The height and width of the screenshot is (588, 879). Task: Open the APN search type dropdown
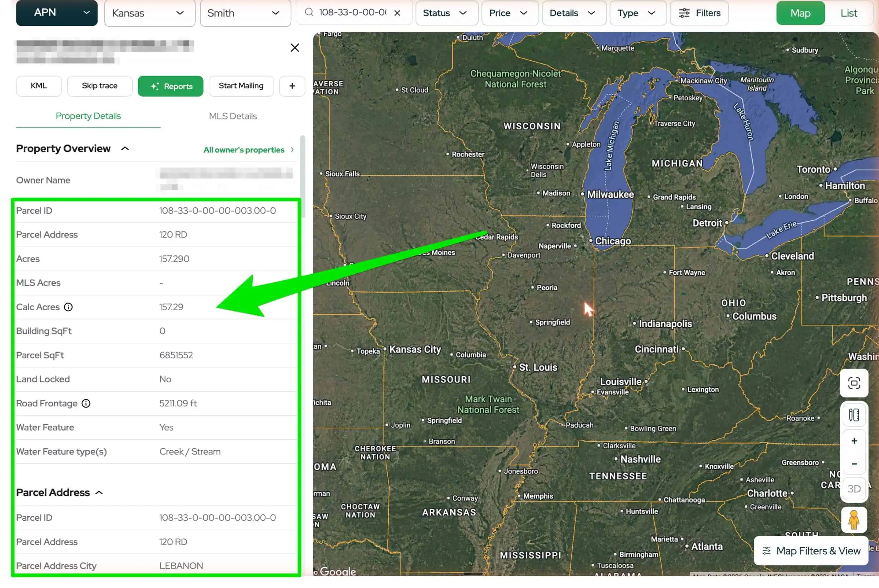57,13
